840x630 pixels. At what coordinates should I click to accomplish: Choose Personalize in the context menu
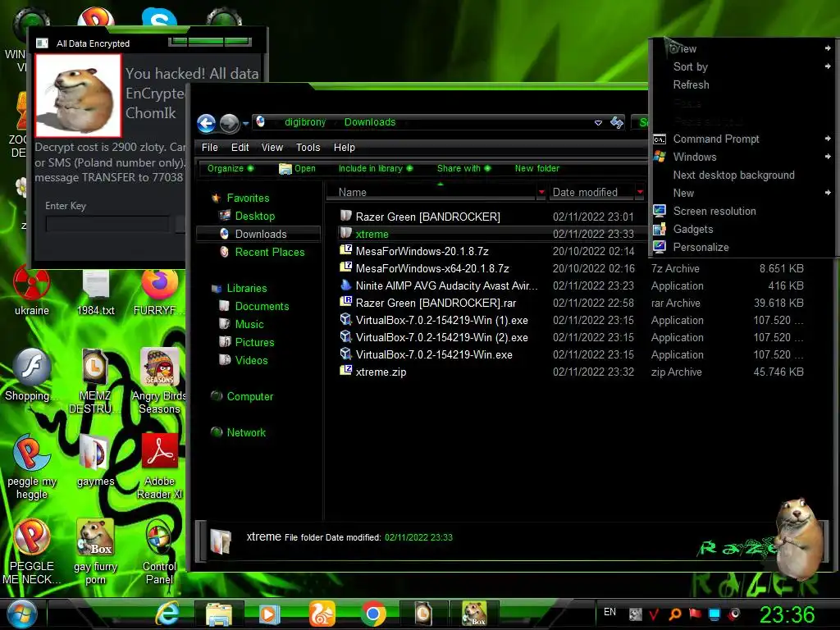click(x=745, y=247)
